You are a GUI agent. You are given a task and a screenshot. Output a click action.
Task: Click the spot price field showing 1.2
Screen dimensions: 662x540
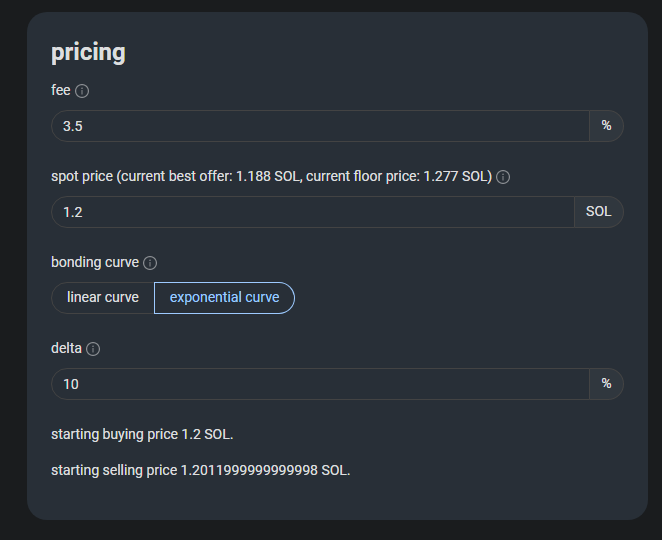[312, 212]
